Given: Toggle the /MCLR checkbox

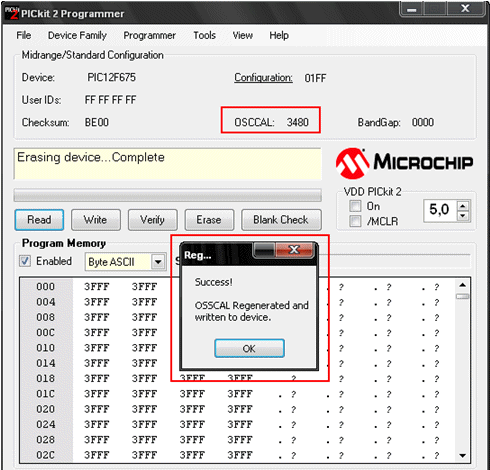Looking at the screenshot, I should [x=355, y=221].
